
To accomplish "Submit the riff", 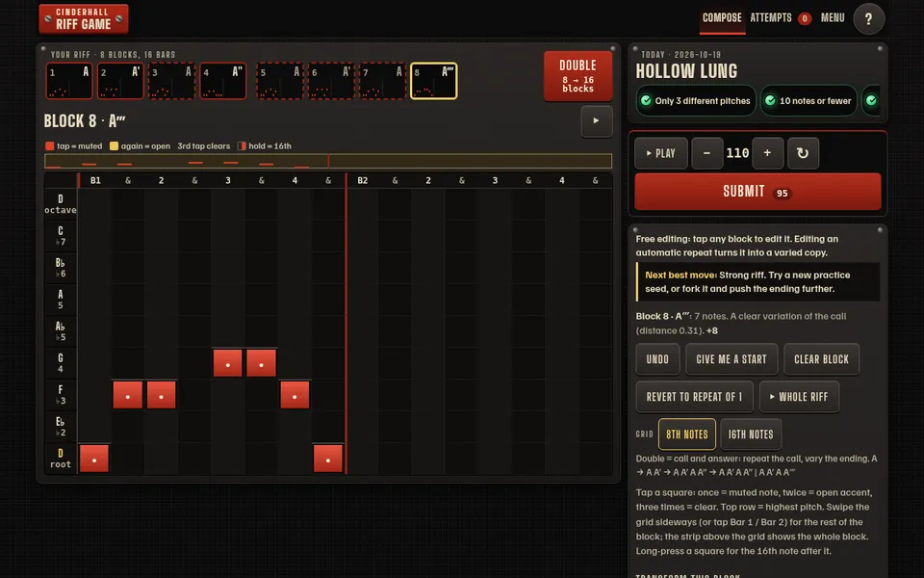I will [757, 192].
